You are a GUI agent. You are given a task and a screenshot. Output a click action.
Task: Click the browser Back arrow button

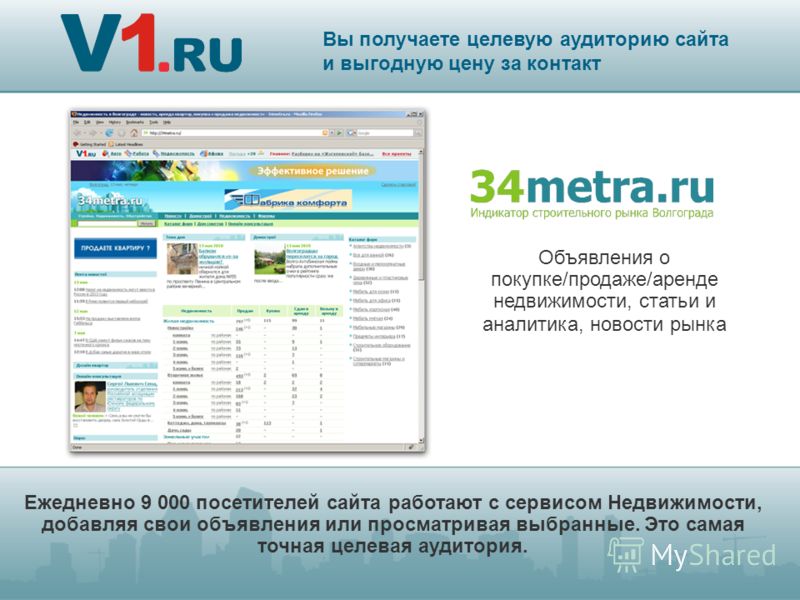pyautogui.click(x=78, y=133)
